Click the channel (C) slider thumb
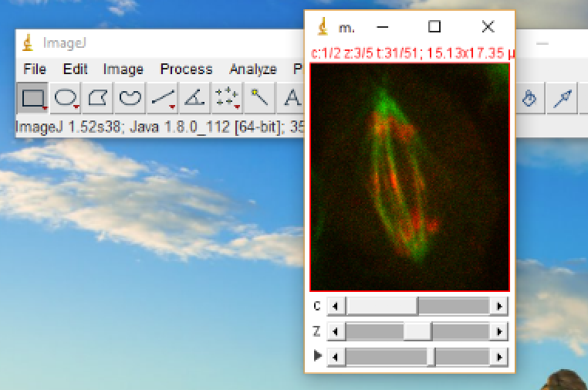Image resolution: width=588 pixels, height=390 pixels. tap(382, 307)
